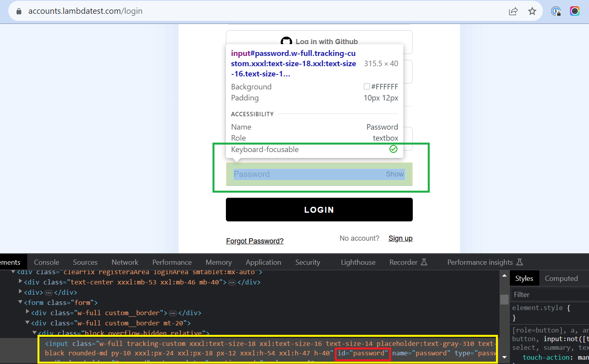Click the ellipsis icon in the collapsed text-center div
Screen dimensions: 589x364
tap(232, 282)
